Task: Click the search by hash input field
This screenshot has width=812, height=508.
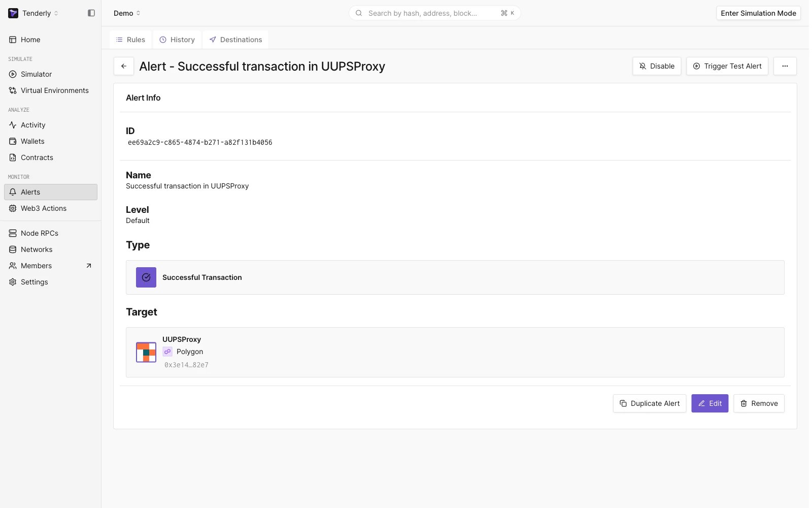Action: pyautogui.click(x=434, y=13)
